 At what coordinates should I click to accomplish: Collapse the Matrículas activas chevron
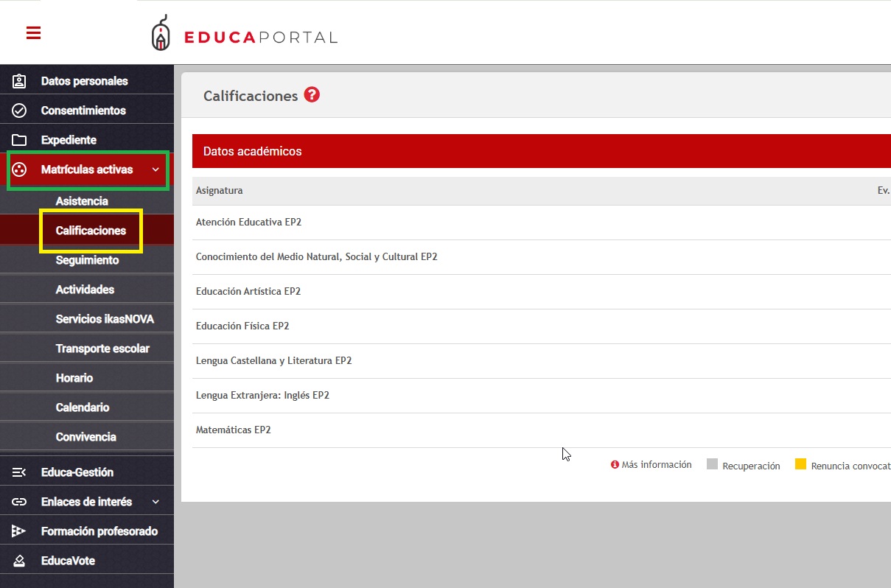156,170
